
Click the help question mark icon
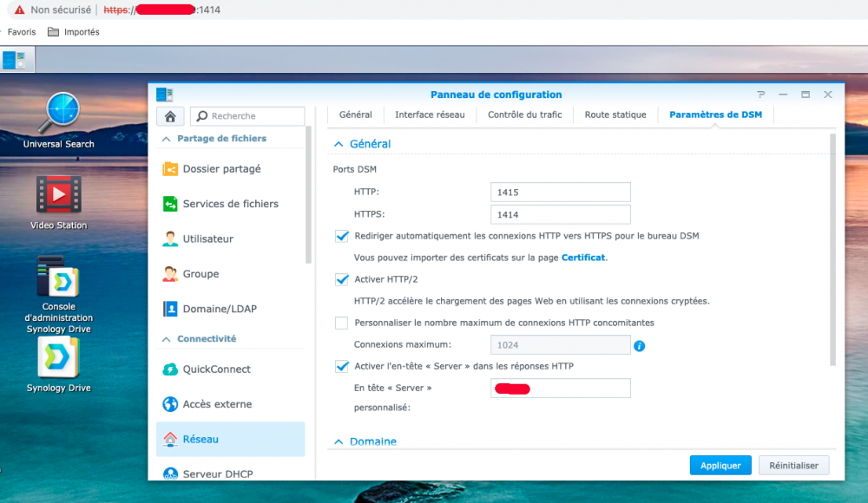pyautogui.click(x=761, y=95)
